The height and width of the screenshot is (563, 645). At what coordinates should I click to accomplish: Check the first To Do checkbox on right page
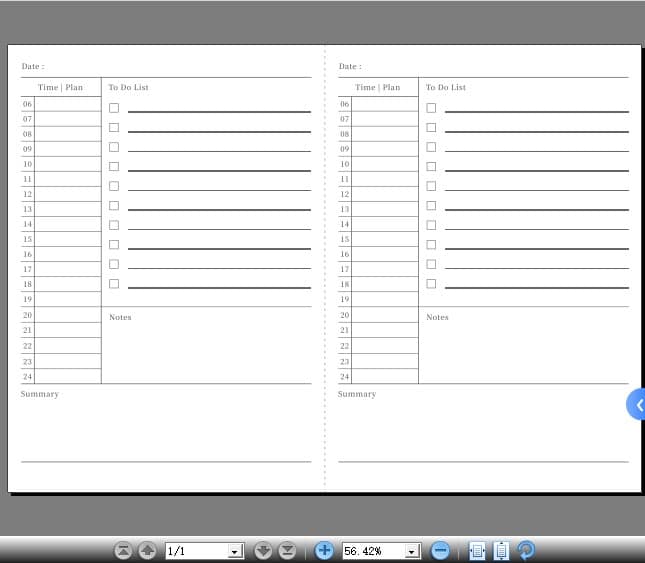pyautogui.click(x=431, y=108)
